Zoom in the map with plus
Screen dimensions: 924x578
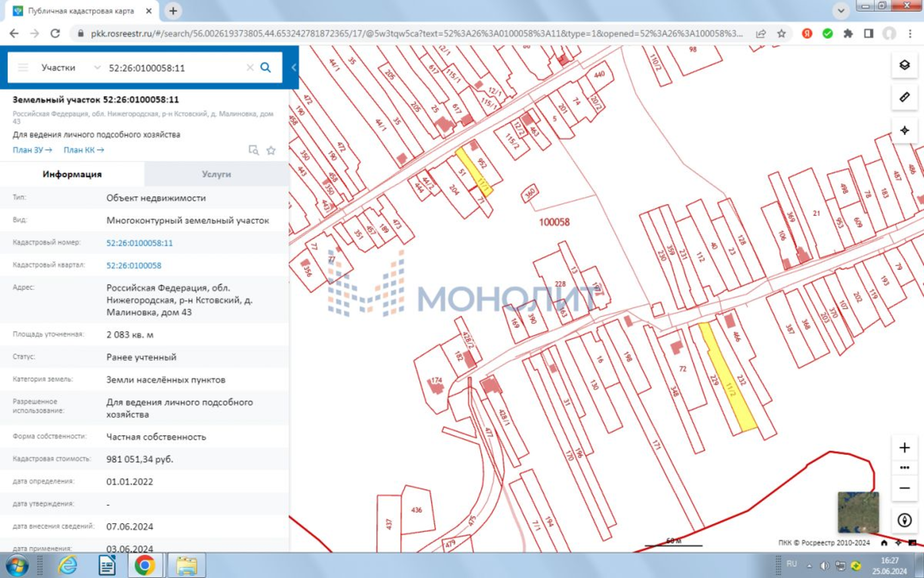point(904,448)
